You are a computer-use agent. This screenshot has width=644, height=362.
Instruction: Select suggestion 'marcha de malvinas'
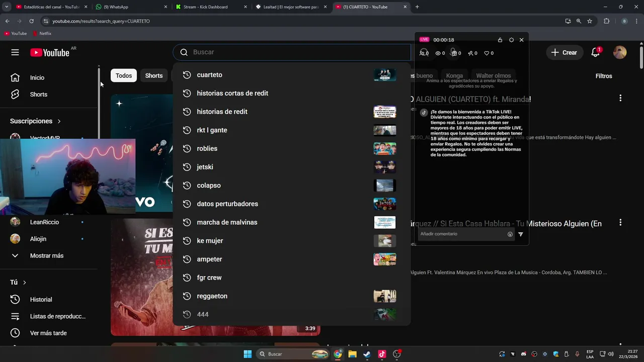point(292,222)
